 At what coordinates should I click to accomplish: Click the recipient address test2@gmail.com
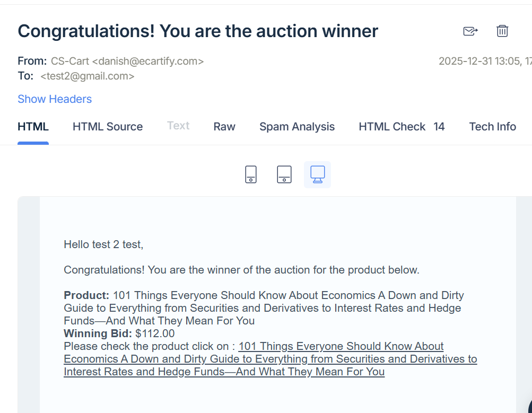coord(88,76)
